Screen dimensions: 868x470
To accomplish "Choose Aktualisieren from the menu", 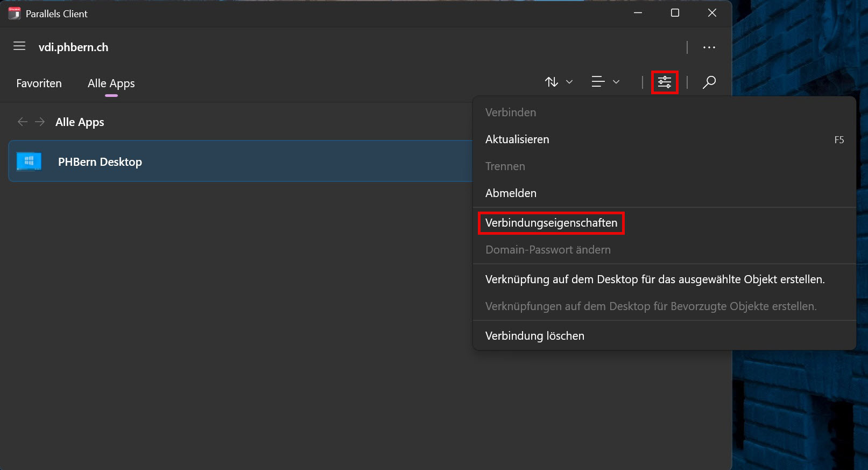I will [x=664, y=139].
